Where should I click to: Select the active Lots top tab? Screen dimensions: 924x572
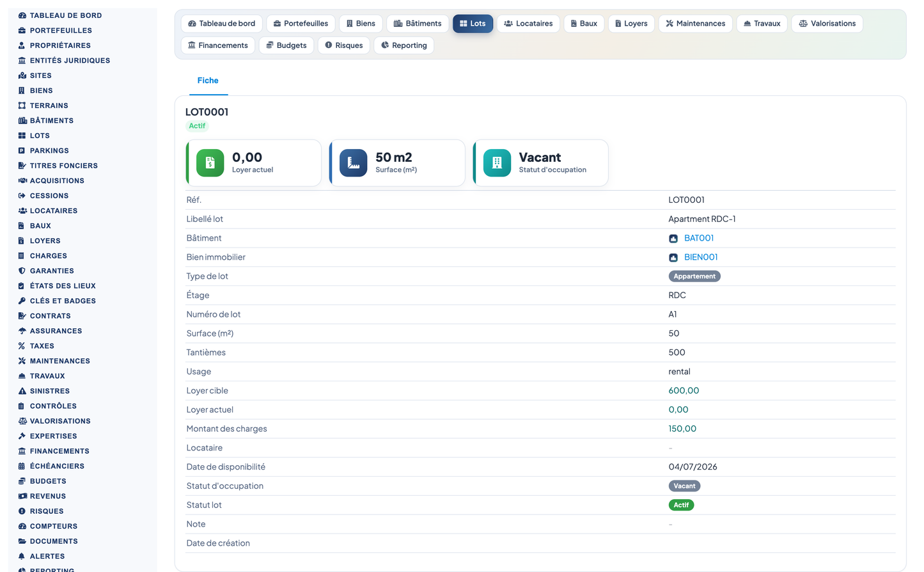(473, 24)
